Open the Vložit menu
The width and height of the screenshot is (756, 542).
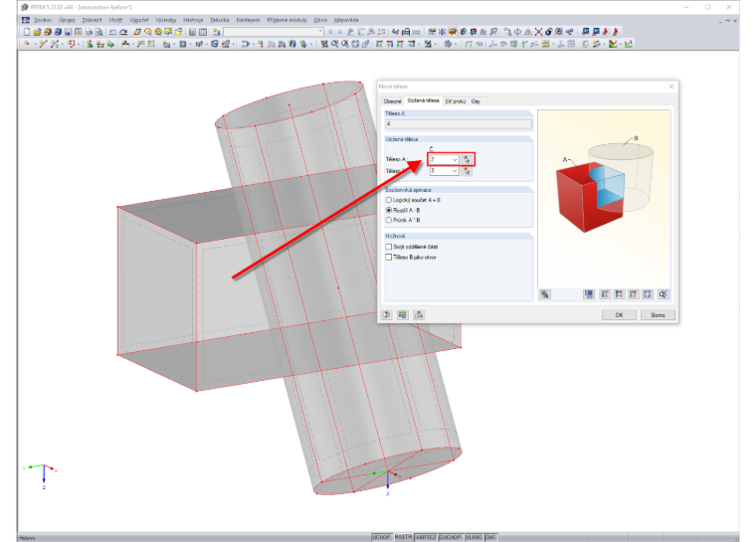(115, 20)
